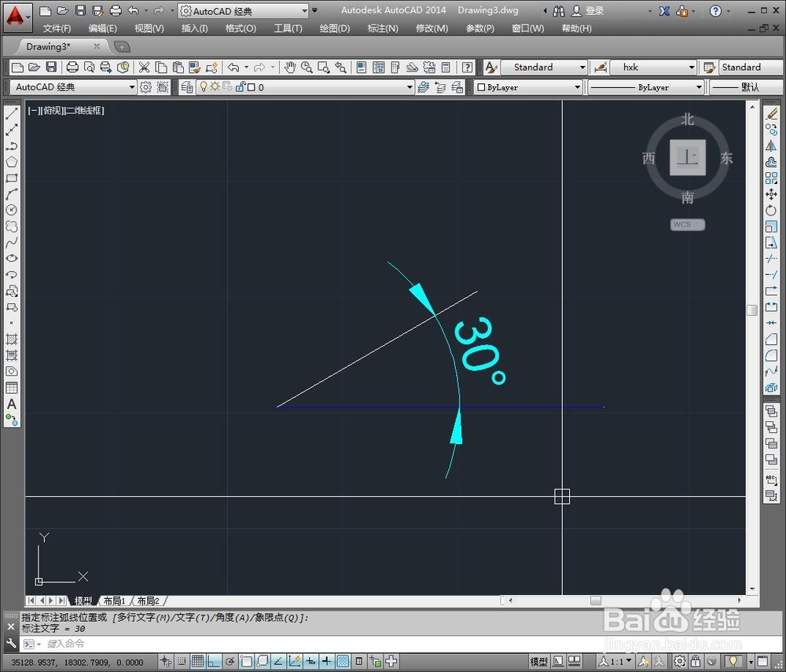Select the Move tool in modify toolbar
This screenshot has width=786, height=672.
pyautogui.click(x=772, y=194)
